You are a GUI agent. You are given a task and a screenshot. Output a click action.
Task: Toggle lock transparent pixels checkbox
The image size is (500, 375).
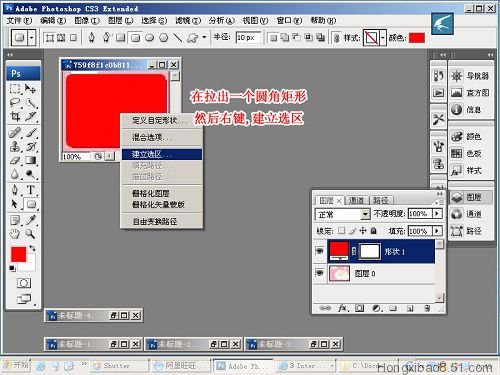(x=341, y=230)
